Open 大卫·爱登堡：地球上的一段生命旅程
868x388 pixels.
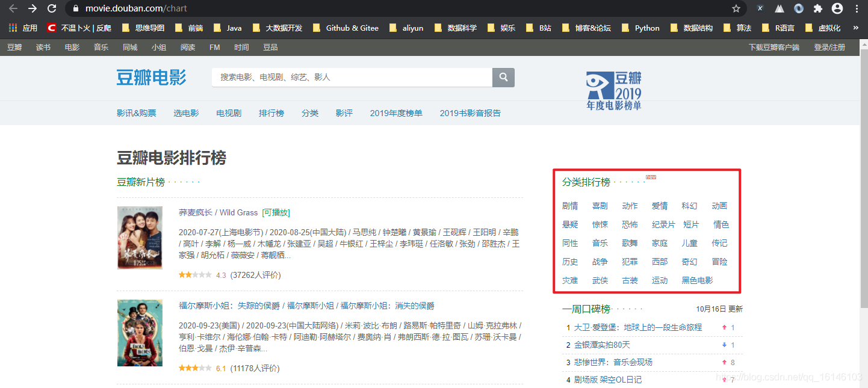click(x=638, y=327)
